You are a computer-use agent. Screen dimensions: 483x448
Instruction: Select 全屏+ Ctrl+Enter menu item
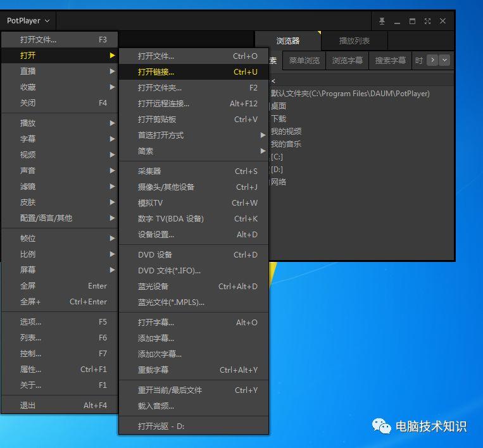(x=60, y=302)
